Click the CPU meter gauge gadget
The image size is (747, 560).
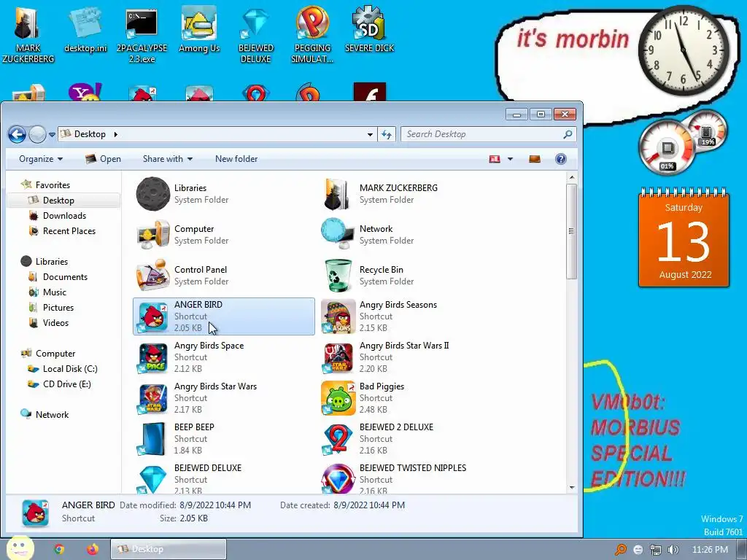(x=667, y=148)
